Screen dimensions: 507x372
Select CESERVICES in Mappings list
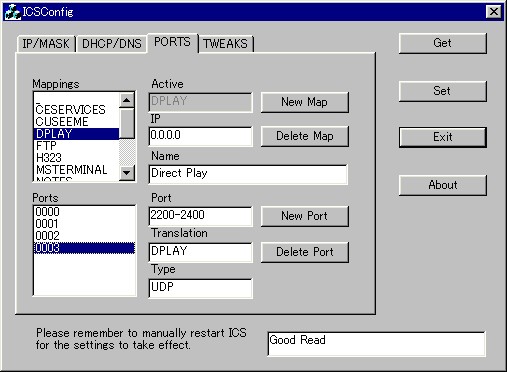pos(76,110)
